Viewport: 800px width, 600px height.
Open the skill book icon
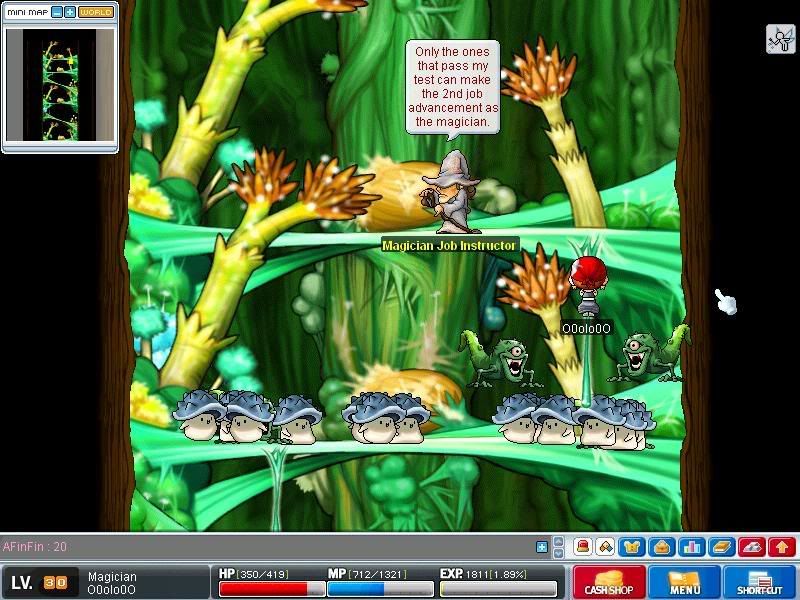tap(721, 547)
